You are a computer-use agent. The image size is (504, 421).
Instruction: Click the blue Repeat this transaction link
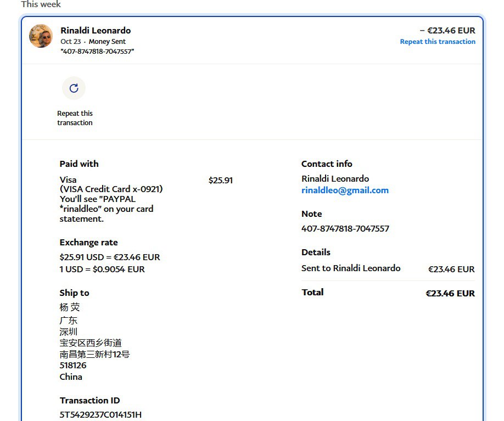click(438, 42)
